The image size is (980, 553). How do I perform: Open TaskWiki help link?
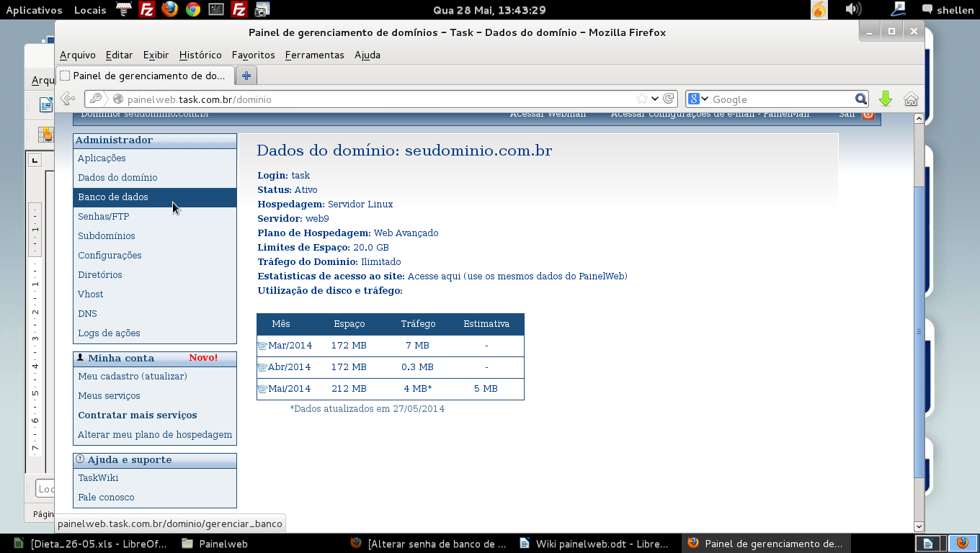pyautogui.click(x=98, y=478)
